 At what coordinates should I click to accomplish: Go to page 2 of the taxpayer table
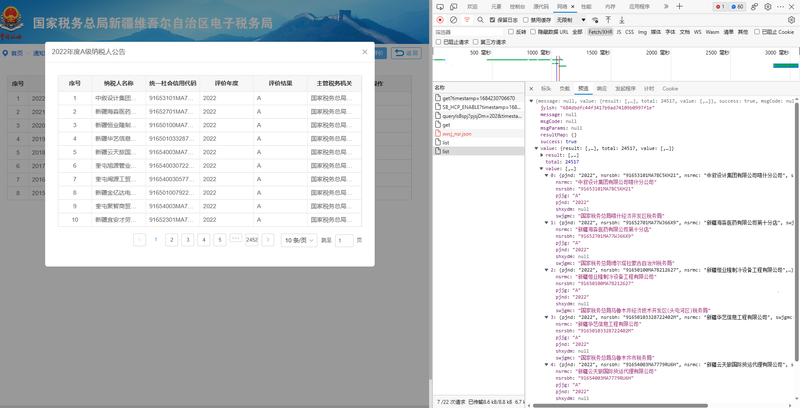pyautogui.click(x=172, y=240)
